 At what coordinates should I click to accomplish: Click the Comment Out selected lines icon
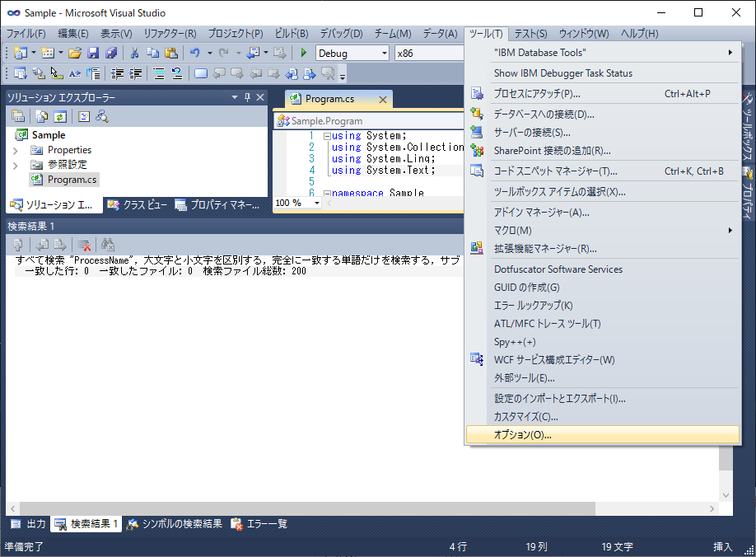pos(158,73)
